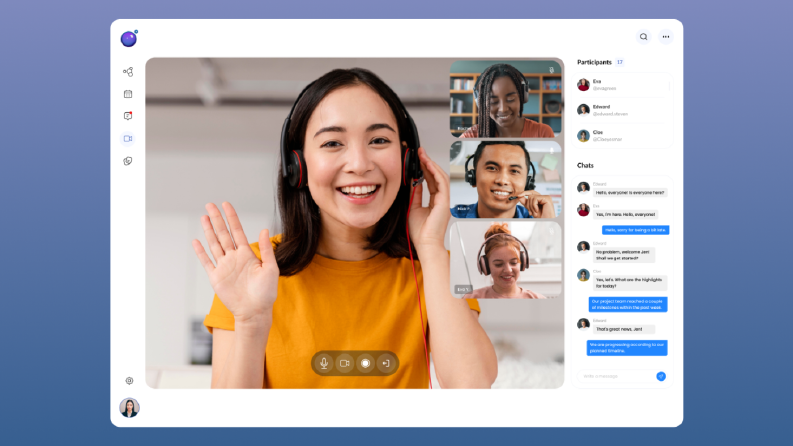The width and height of the screenshot is (793, 446).
Task: Click the participants list scrollbar
Action: [670, 87]
